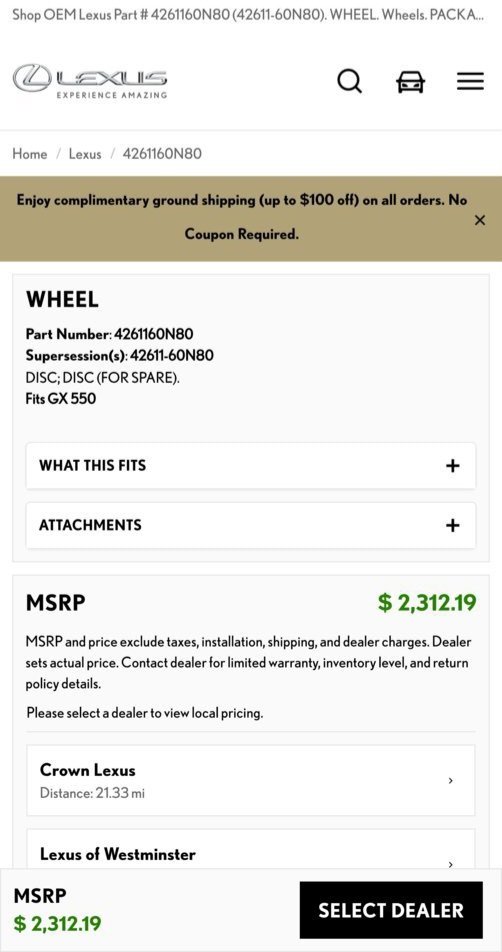Click the Crown Lexus arrow chevron

[450, 780]
